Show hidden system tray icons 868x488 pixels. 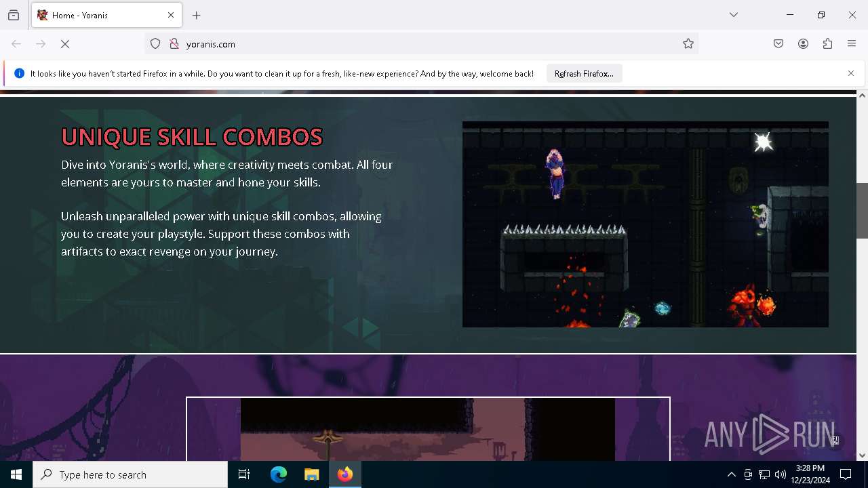(731, 474)
